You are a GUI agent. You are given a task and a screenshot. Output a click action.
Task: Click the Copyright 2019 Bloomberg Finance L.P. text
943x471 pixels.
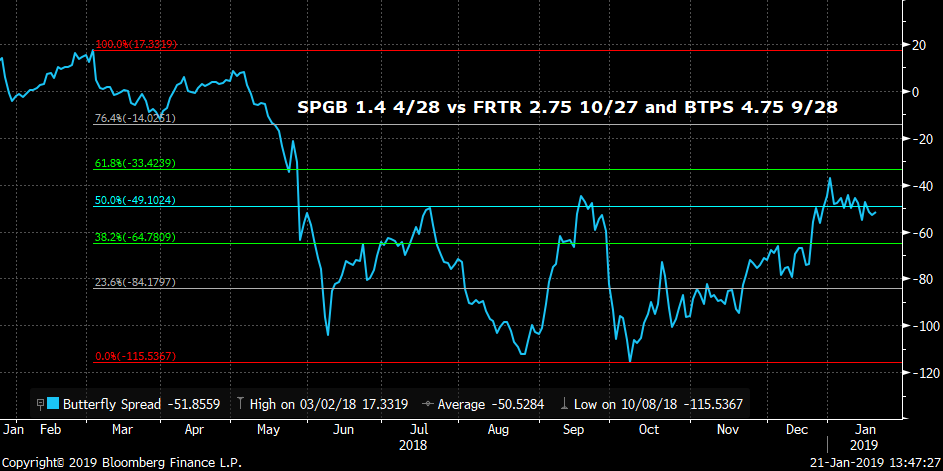[x=121, y=463]
